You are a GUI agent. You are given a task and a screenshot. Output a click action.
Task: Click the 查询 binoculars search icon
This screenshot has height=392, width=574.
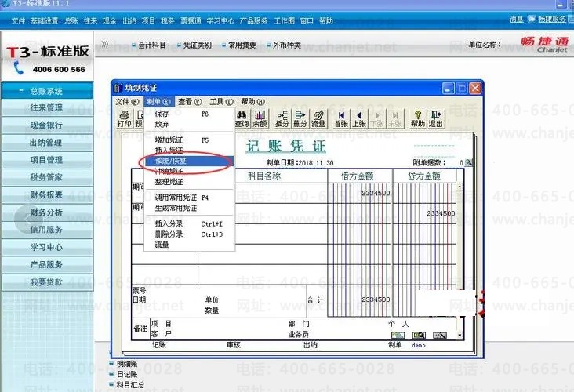(242, 118)
